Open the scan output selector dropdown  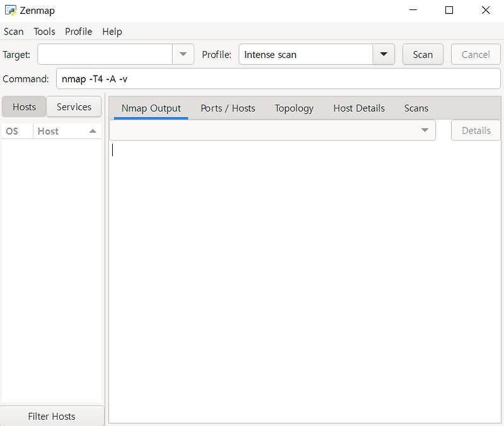pyautogui.click(x=425, y=130)
